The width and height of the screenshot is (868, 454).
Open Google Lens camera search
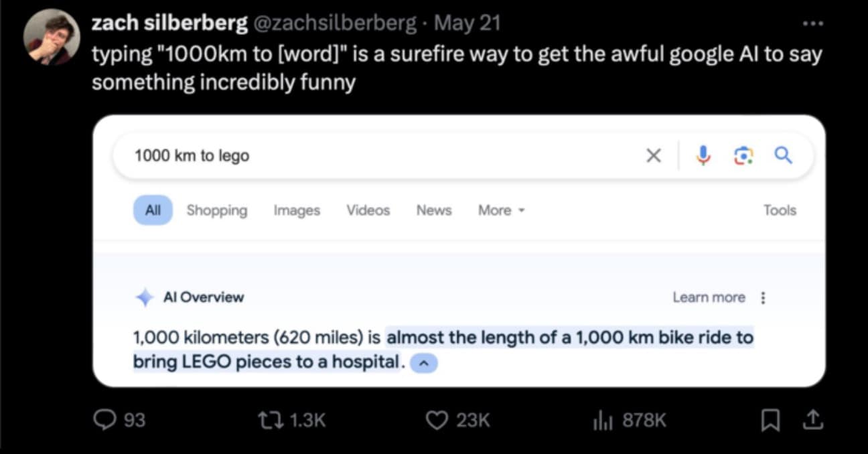click(743, 156)
